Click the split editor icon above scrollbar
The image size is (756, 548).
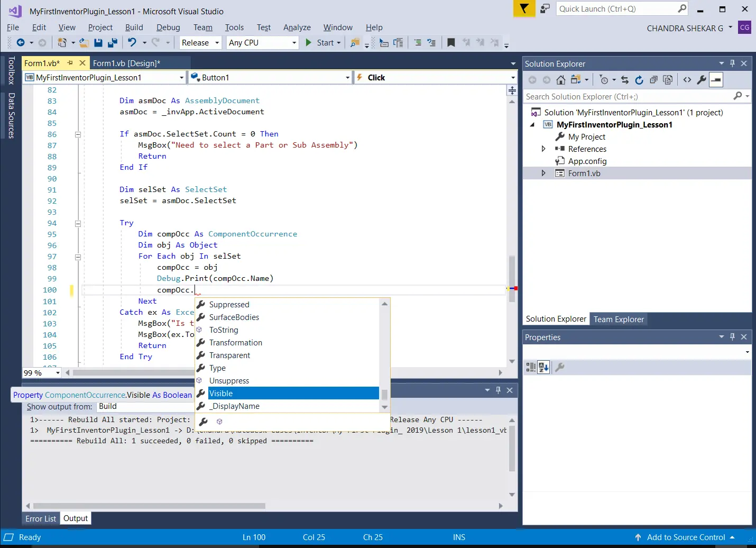point(512,91)
